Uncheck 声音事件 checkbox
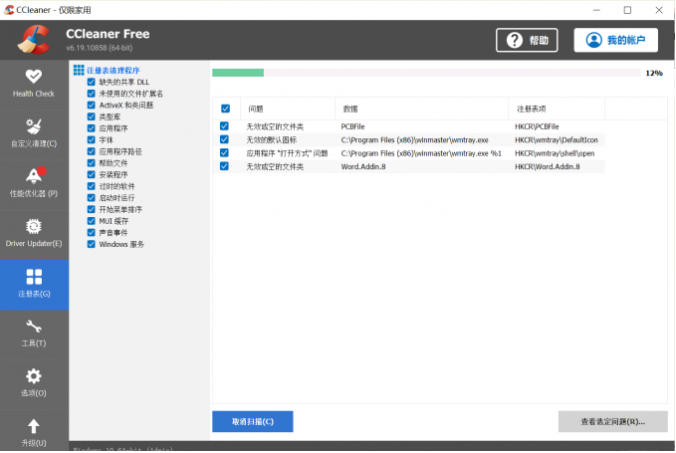676x453 pixels. point(91,233)
